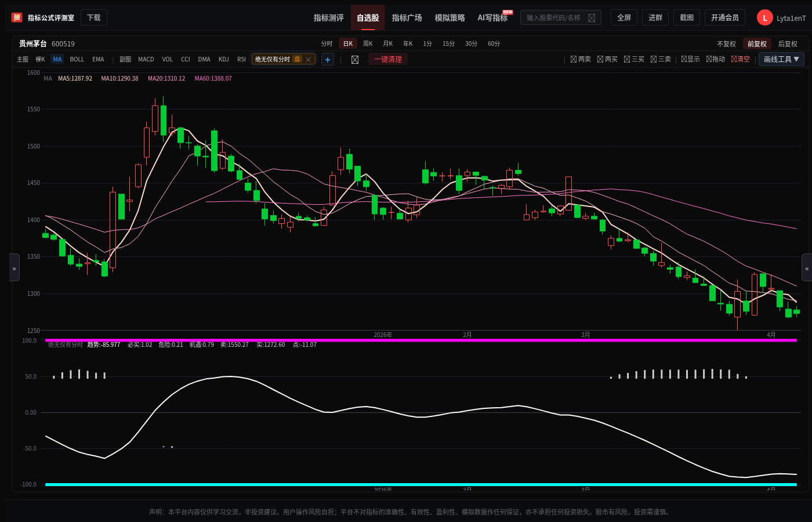Switch chart to 年K period
Image resolution: width=812 pixels, height=522 pixels.
pyautogui.click(x=408, y=43)
